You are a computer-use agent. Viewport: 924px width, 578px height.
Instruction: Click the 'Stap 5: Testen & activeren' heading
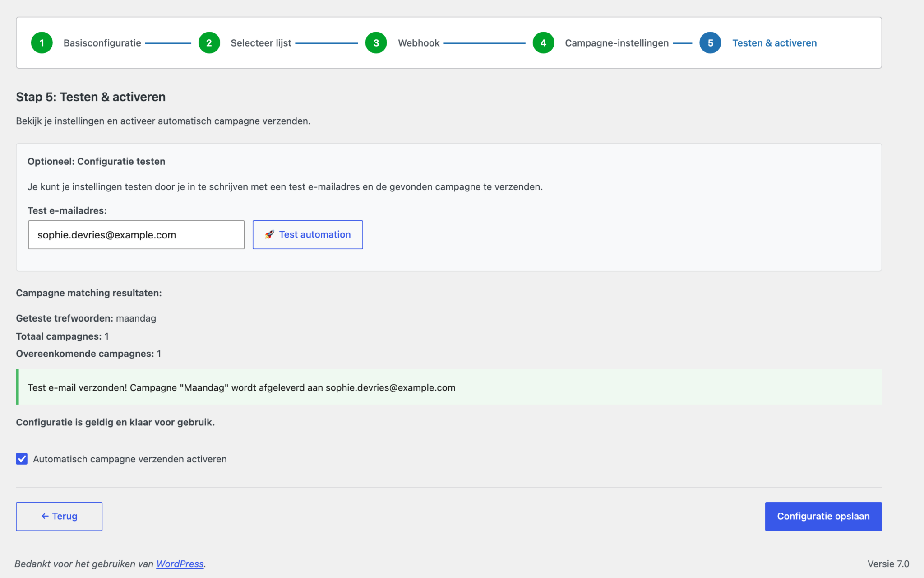tap(91, 97)
